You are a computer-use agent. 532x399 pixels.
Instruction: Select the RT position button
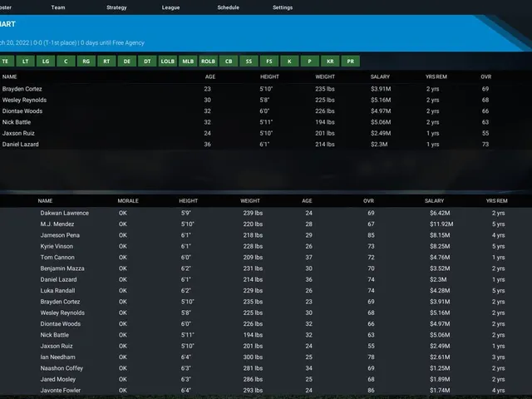(x=106, y=62)
